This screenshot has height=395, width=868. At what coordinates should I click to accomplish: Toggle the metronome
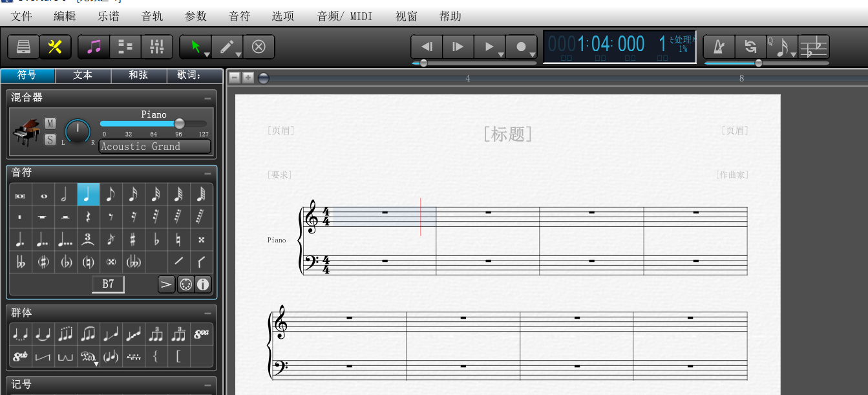(719, 47)
